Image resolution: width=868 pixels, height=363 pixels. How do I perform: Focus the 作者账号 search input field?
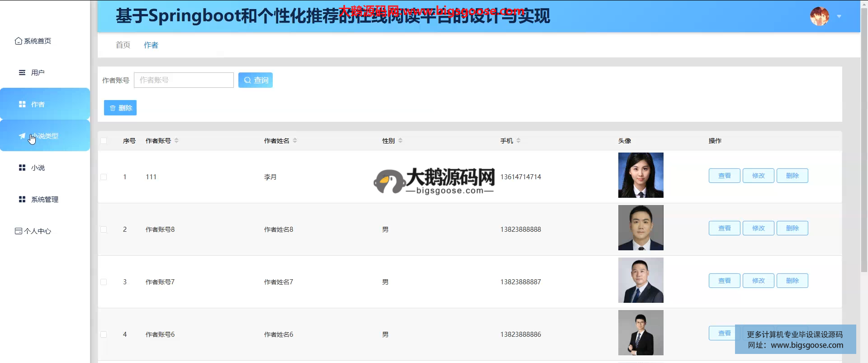[x=184, y=80]
